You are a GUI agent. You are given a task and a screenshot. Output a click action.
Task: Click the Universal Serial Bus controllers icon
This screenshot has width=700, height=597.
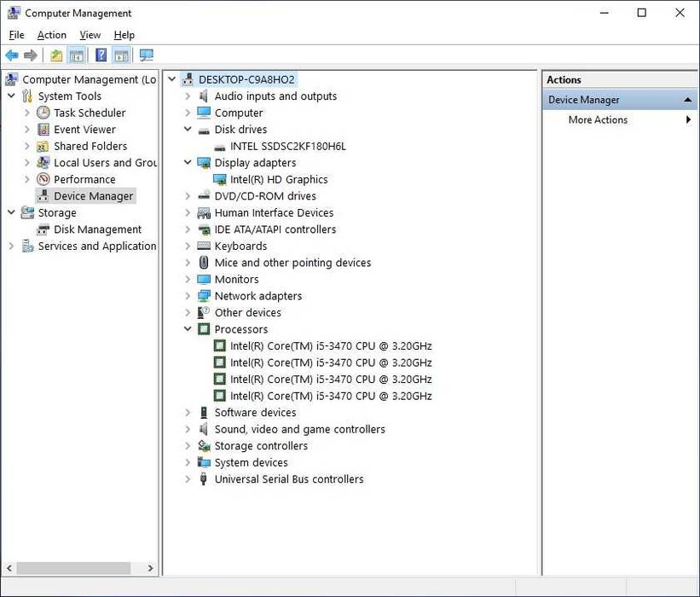(204, 478)
